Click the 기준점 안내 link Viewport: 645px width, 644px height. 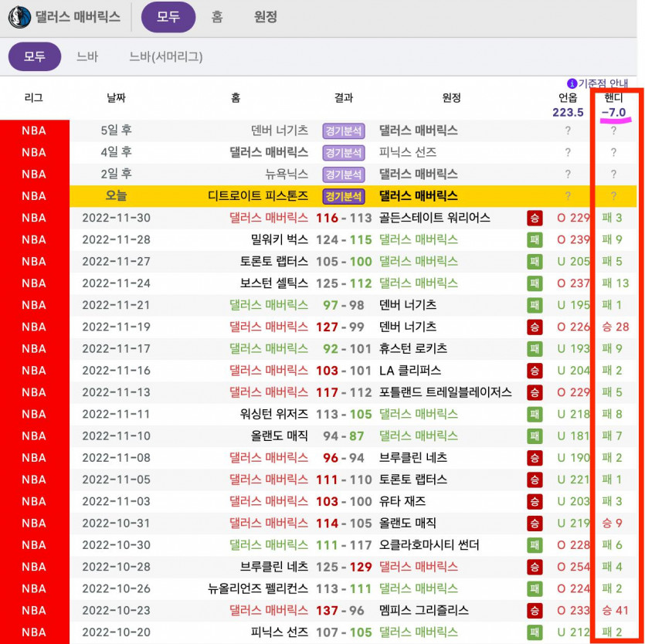click(603, 83)
